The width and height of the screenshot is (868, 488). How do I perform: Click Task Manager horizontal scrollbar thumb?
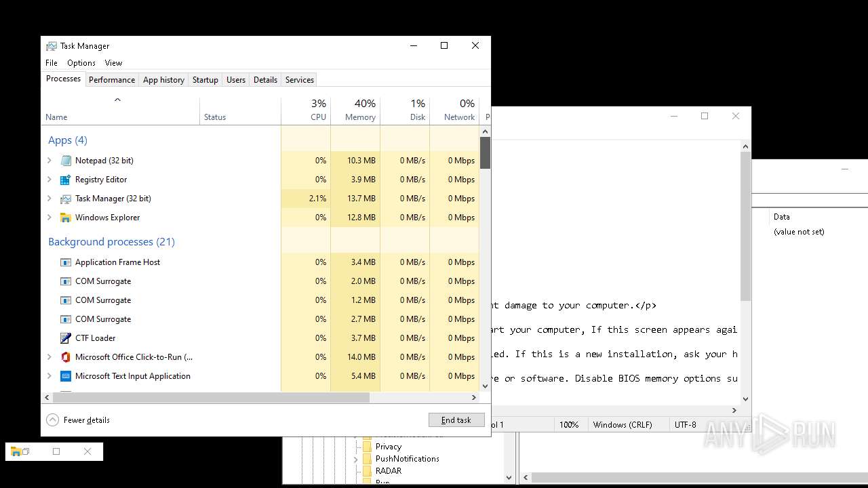click(x=210, y=398)
